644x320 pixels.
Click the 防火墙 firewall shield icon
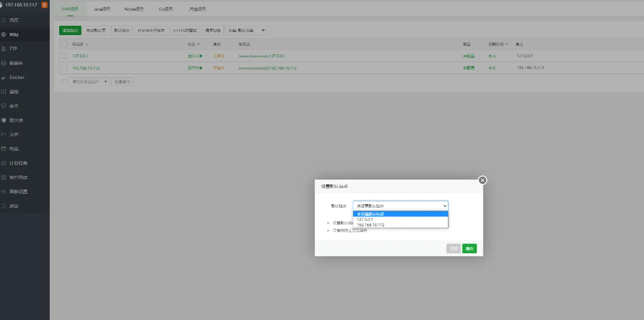tap(4, 120)
